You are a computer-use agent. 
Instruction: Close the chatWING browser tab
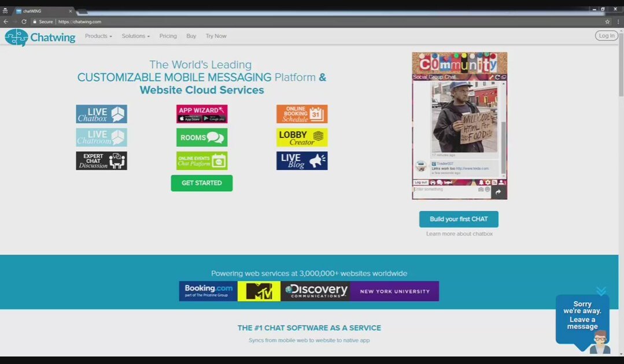(x=71, y=11)
